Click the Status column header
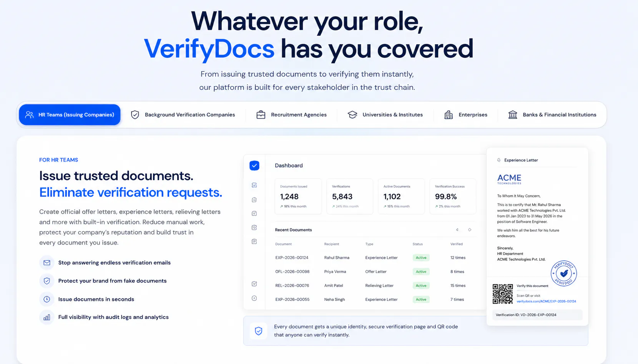This screenshot has width=638, height=364. point(417,244)
